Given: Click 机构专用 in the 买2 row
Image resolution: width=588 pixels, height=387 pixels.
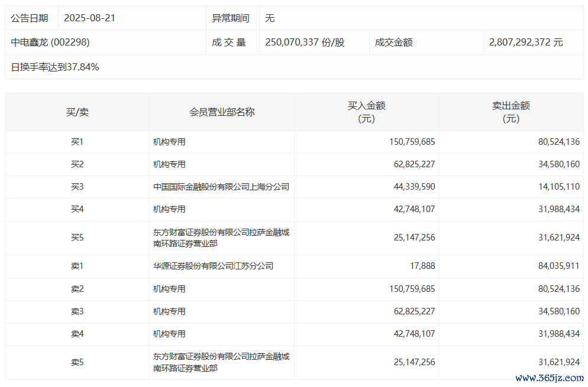Looking at the screenshot, I should (169, 164).
